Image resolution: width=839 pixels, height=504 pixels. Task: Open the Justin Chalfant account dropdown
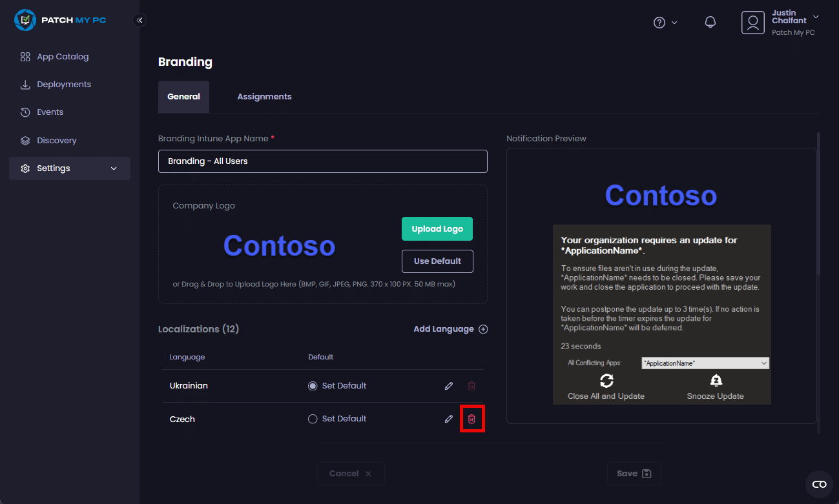click(780, 23)
